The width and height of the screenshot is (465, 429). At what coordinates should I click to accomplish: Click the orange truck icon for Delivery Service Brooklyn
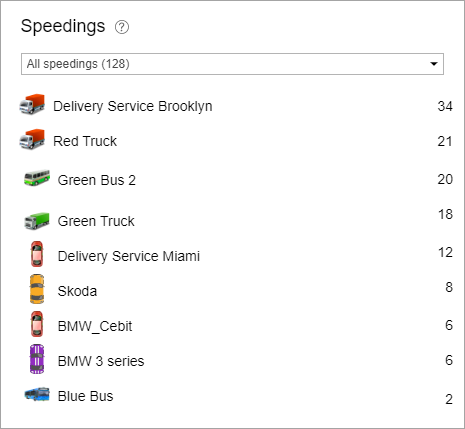click(32, 104)
